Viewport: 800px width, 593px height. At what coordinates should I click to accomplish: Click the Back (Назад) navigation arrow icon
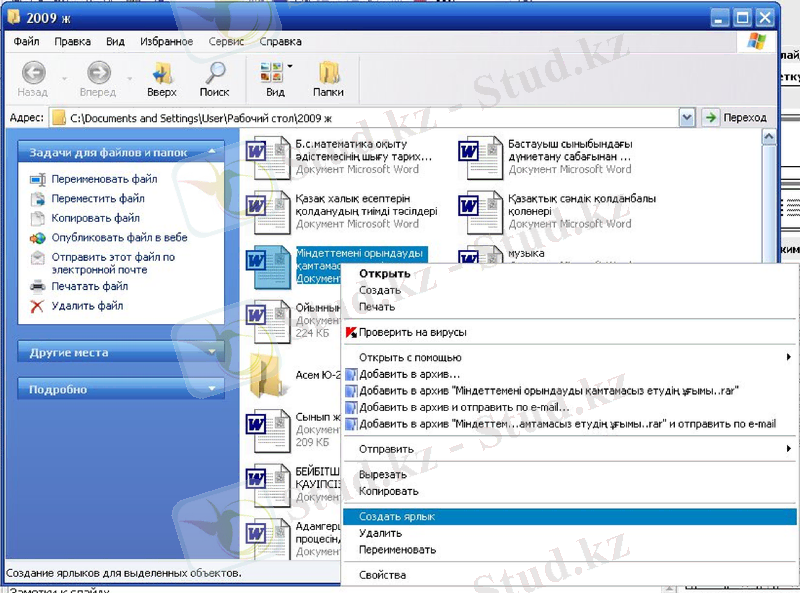click(x=33, y=72)
